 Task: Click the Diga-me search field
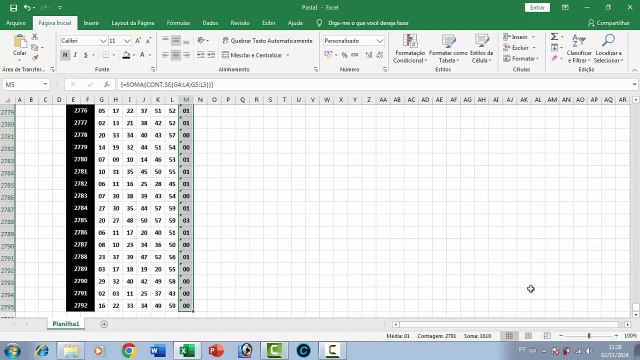pos(368,23)
